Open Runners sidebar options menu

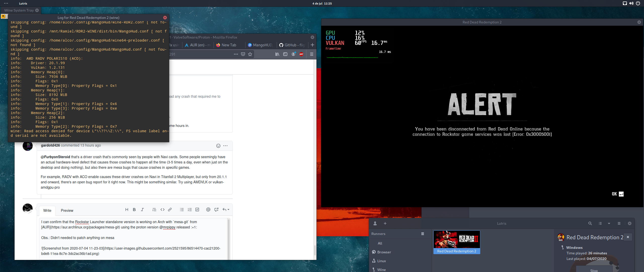423,234
